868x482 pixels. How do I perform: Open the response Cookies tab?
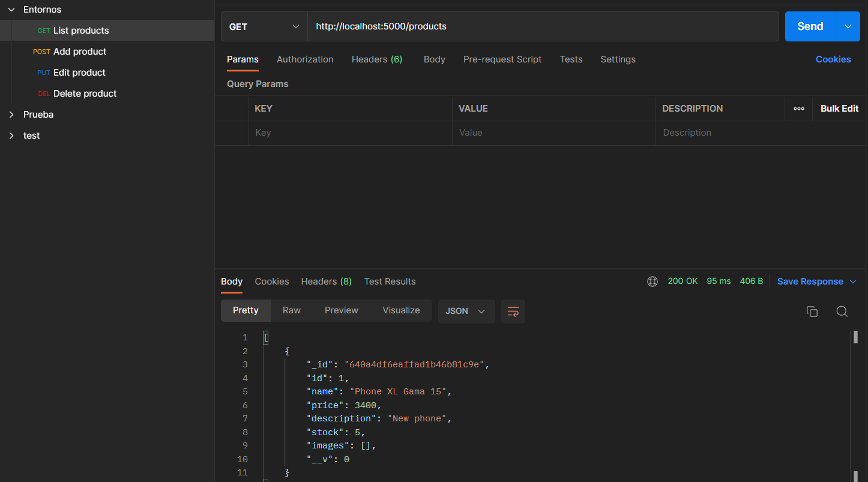click(272, 282)
